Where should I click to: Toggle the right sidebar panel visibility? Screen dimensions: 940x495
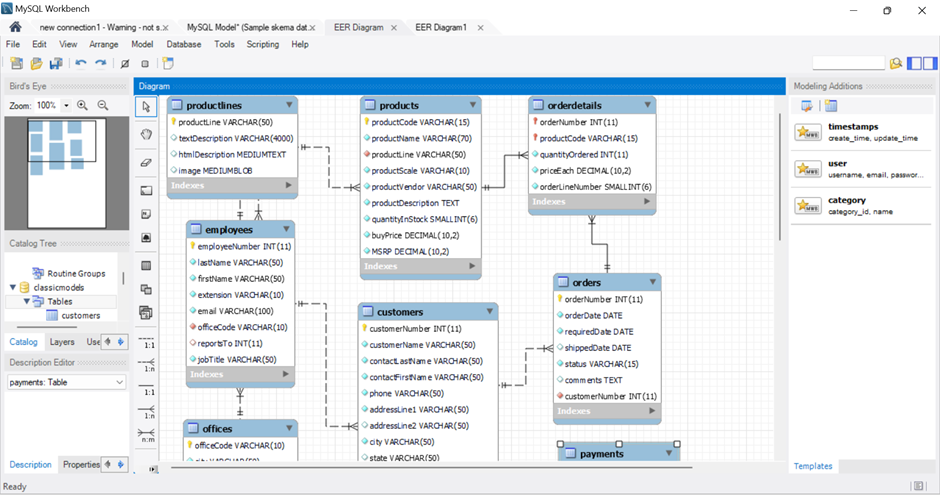tap(930, 63)
